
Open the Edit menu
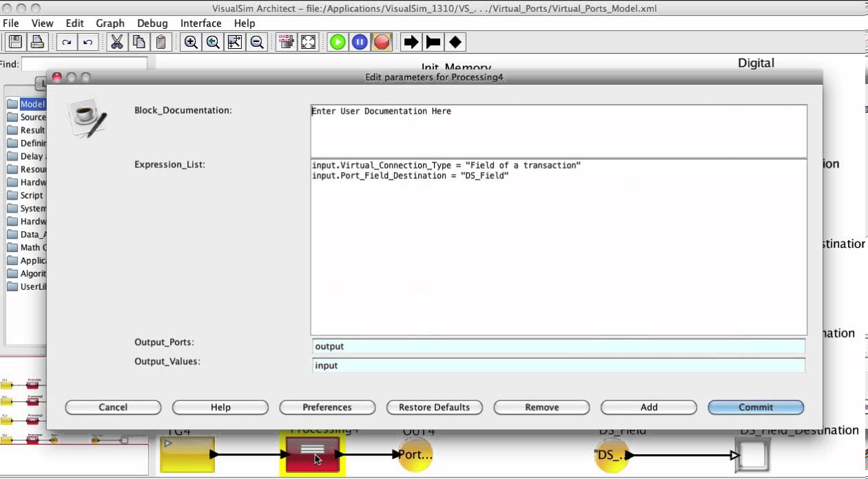tap(75, 23)
